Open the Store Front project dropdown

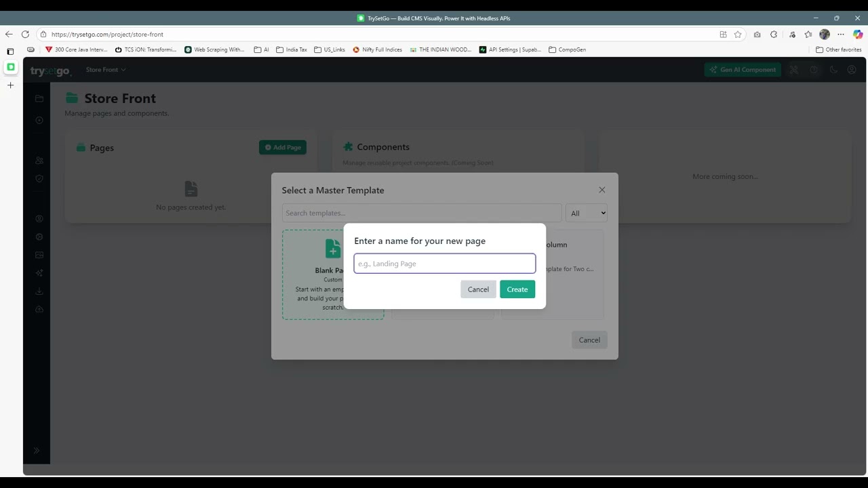pos(106,70)
